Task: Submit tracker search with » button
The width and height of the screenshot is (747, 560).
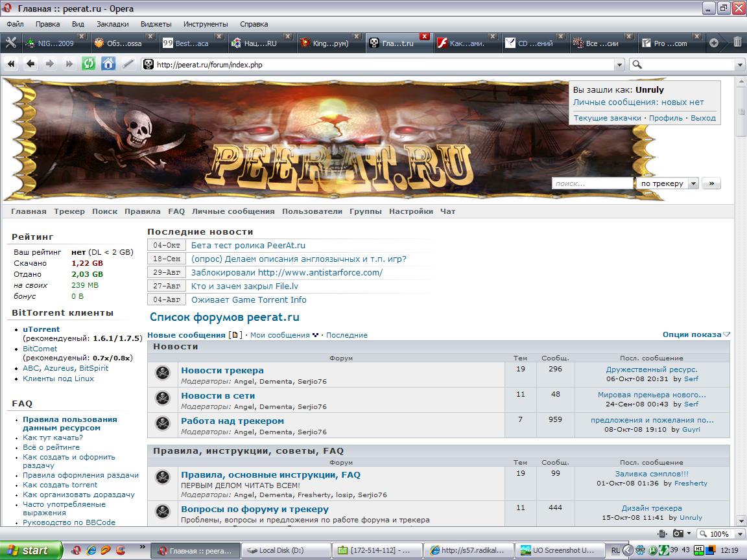Action: click(x=712, y=183)
